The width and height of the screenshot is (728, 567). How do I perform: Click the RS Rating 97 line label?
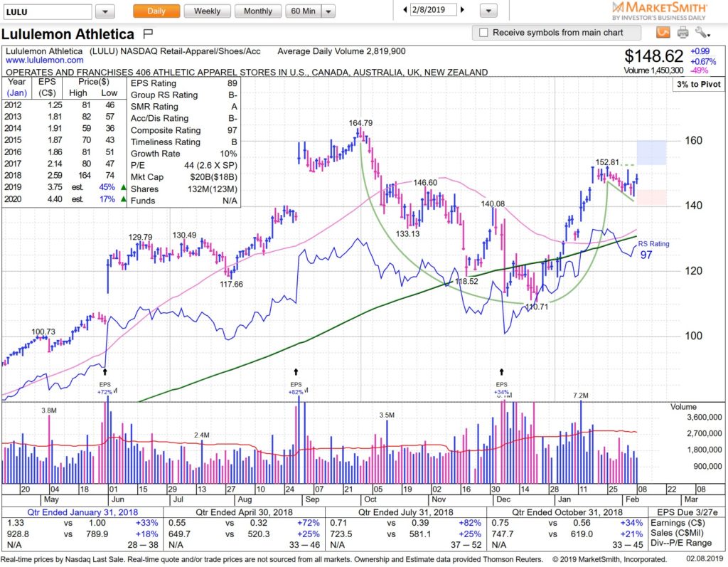[653, 250]
